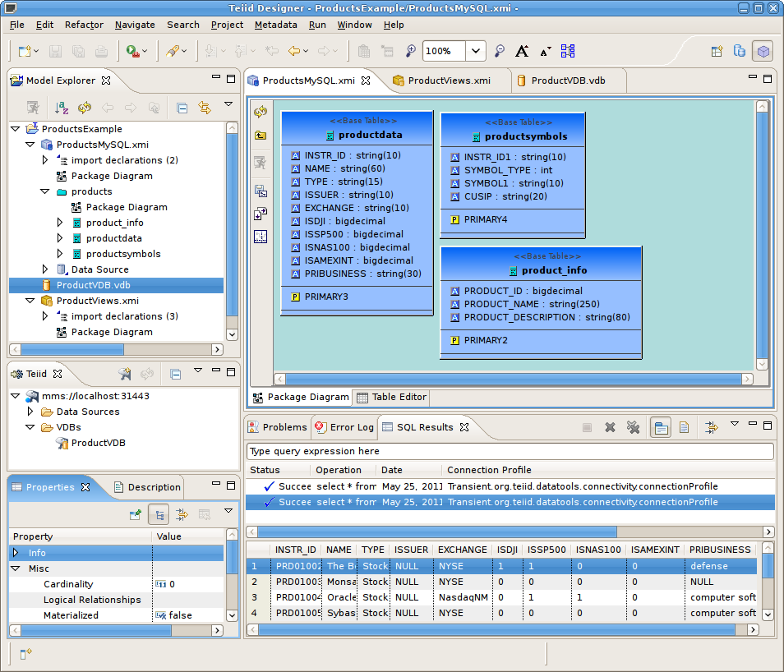Remove all SQL results with double-X icon

click(633, 427)
